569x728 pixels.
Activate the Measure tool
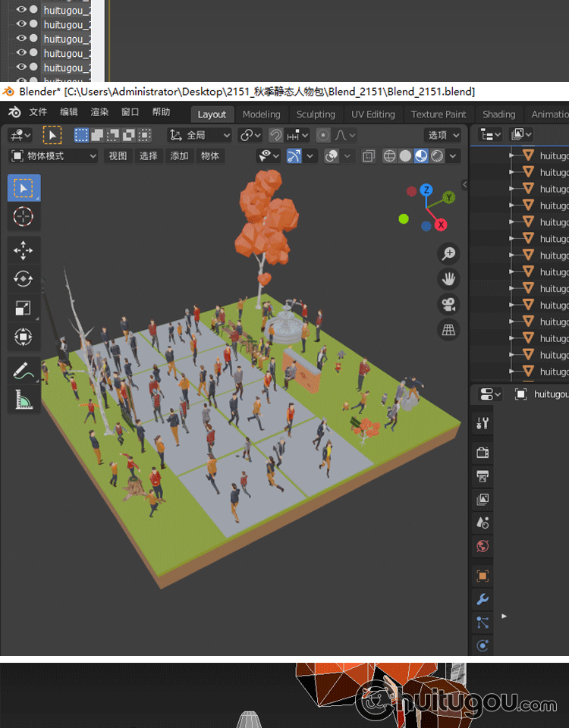(x=24, y=400)
